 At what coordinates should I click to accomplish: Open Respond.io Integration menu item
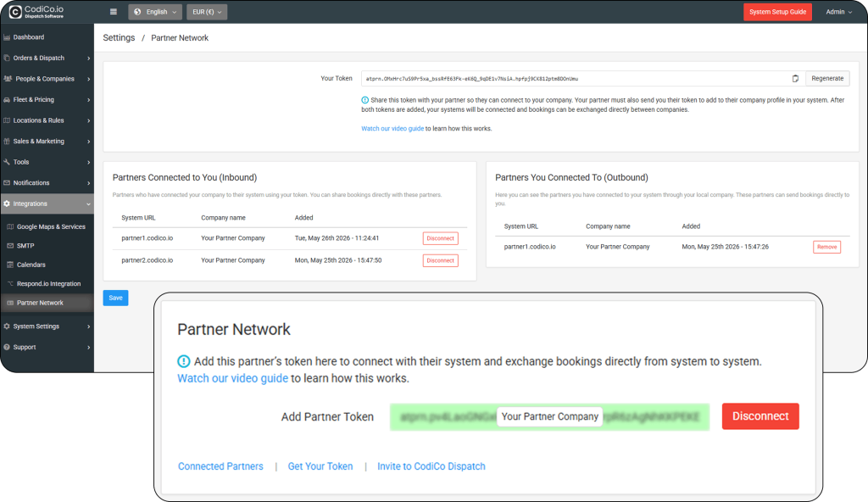pos(47,284)
